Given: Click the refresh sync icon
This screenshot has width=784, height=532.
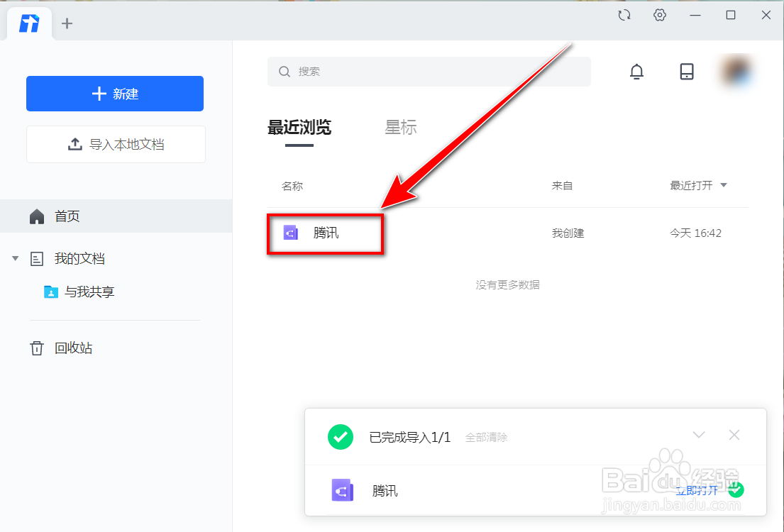Looking at the screenshot, I should click(624, 16).
